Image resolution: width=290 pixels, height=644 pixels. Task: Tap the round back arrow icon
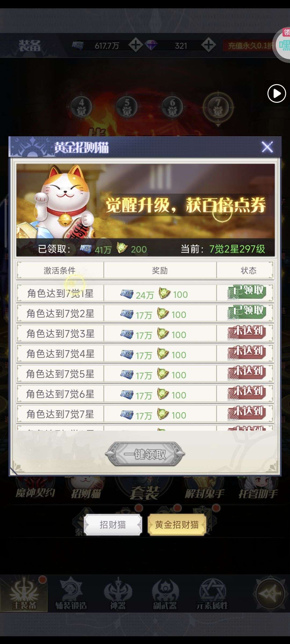click(270, 593)
